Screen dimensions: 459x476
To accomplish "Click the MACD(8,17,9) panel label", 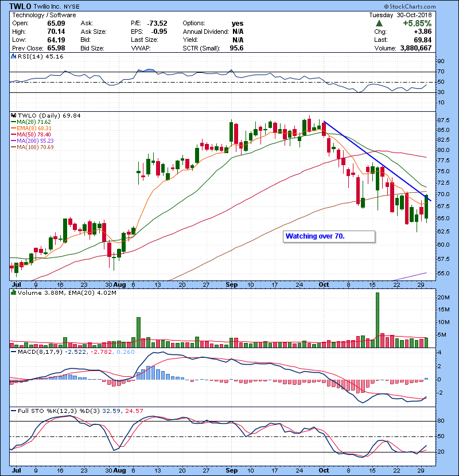I will 40,352.
